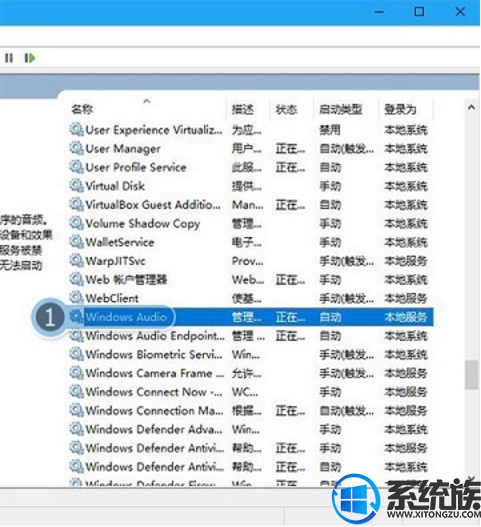Close the Services window
The width and height of the screenshot is (481, 527).
(460, 12)
